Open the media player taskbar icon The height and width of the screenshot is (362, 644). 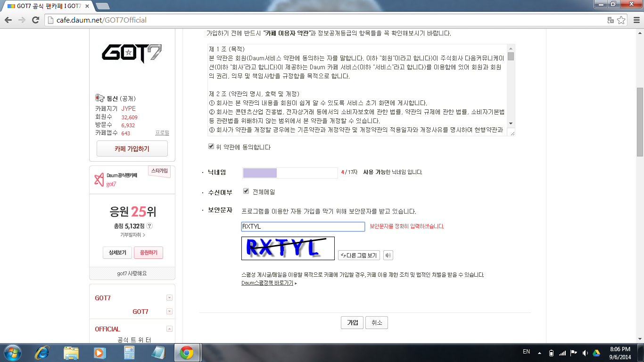click(99, 353)
